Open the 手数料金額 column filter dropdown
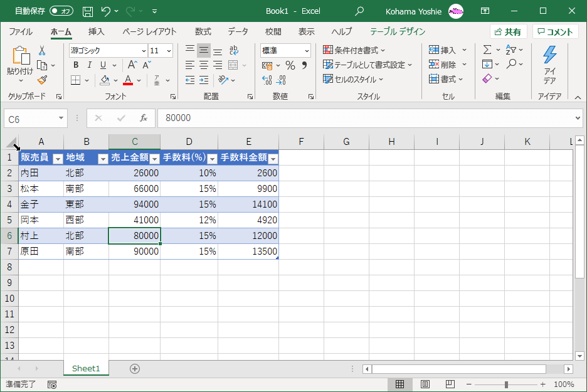 (273, 159)
